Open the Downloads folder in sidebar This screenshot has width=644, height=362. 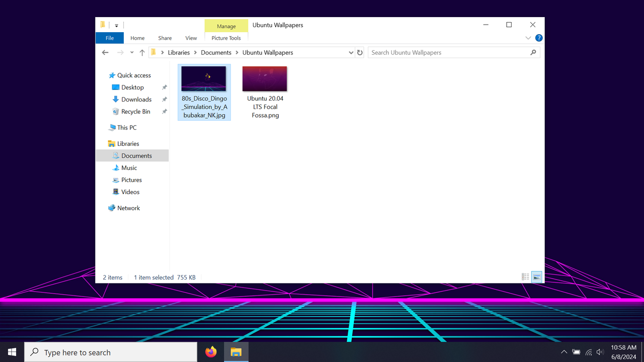[136, 99]
